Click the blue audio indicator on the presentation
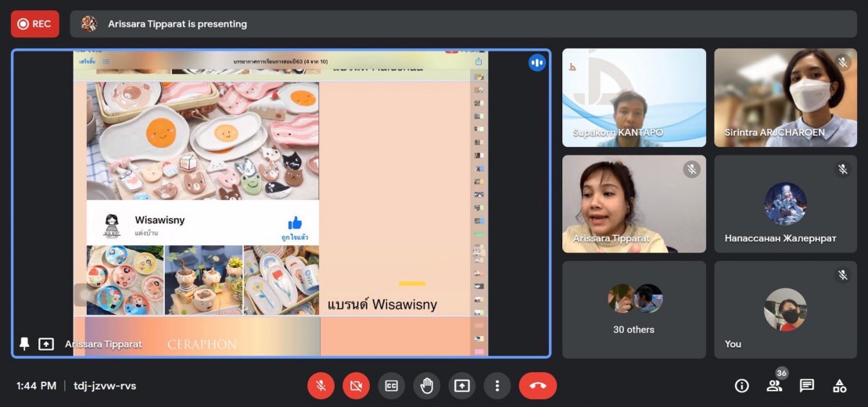Screen dimensions: 868x407 pyautogui.click(x=537, y=62)
